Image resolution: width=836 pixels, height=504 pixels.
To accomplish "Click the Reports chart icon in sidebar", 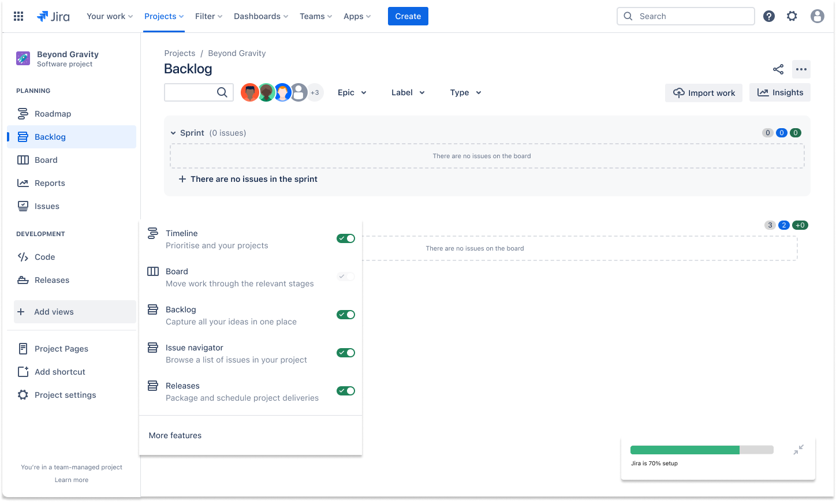I will (23, 183).
